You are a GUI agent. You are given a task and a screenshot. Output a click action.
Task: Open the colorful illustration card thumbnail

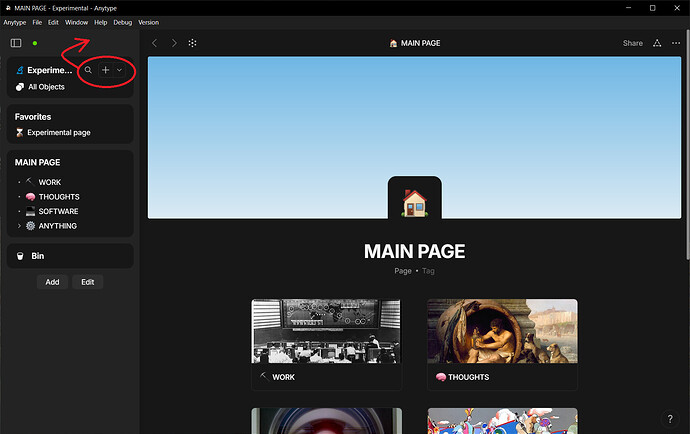point(502,421)
